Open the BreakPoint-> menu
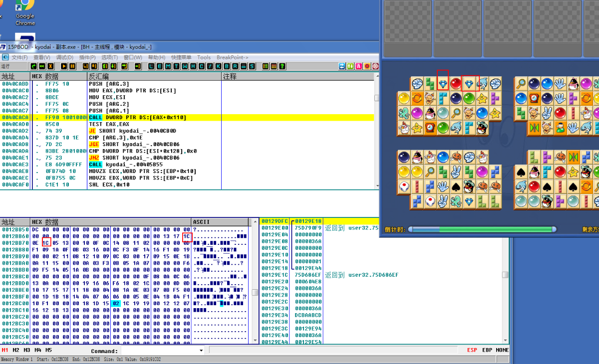 tap(233, 57)
